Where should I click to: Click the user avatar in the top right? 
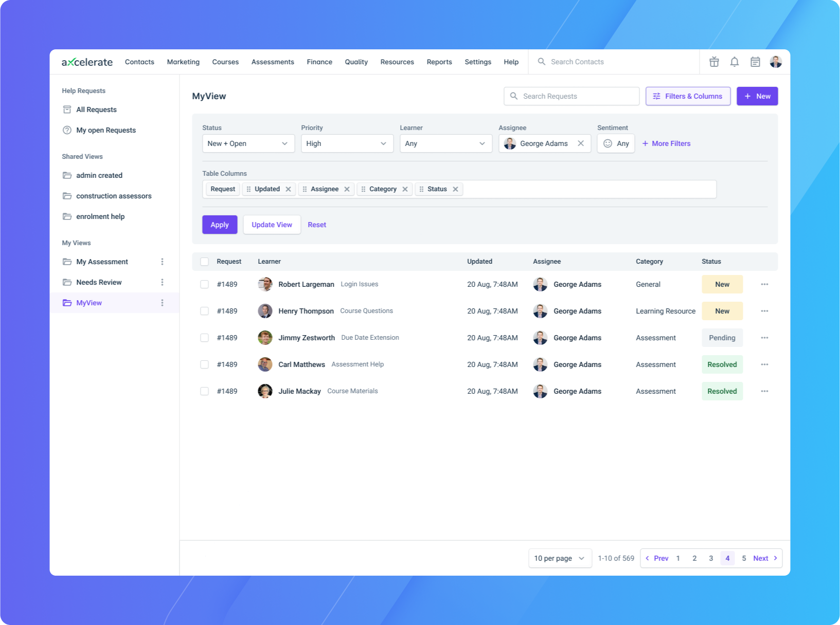(775, 62)
